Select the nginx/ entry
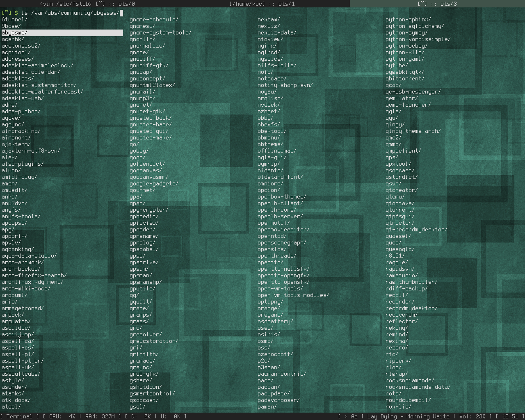Image resolution: width=525 pixels, height=420 pixels. [267, 46]
